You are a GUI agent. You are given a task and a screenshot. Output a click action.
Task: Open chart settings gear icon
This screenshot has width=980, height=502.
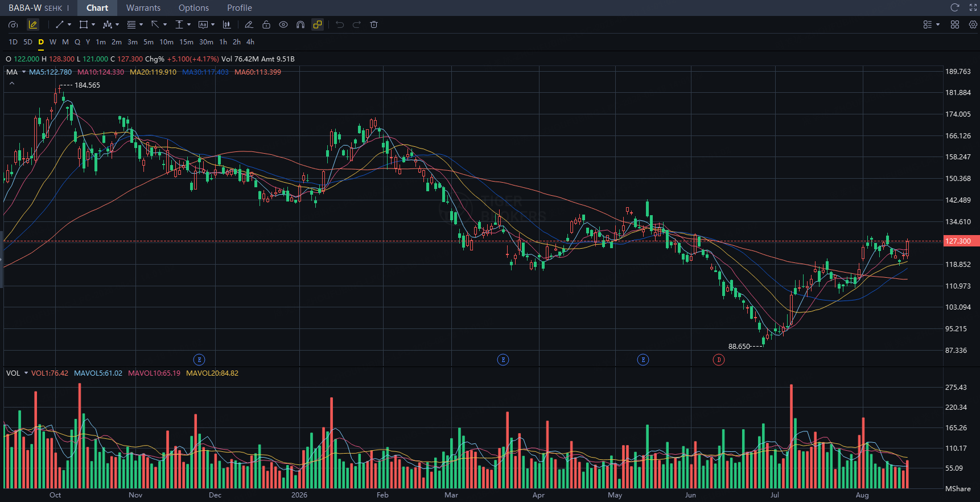pyautogui.click(x=973, y=24)
